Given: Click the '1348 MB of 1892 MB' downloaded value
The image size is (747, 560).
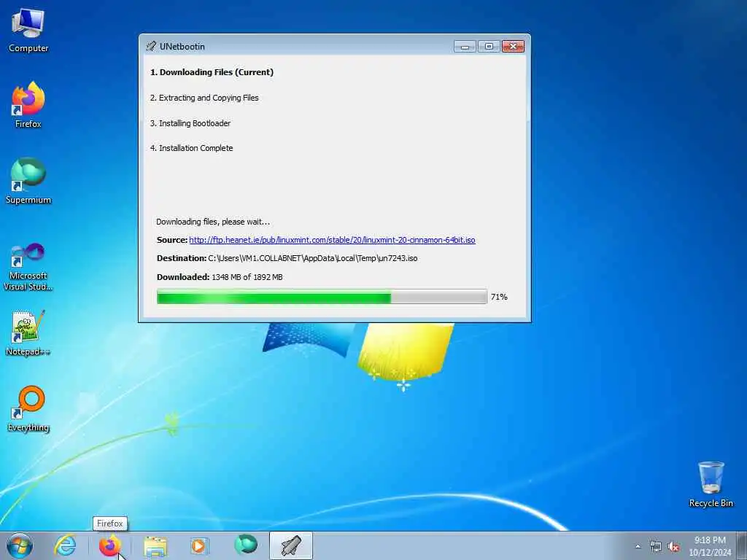Looking at the screenshot, I should tap(247, 277).
